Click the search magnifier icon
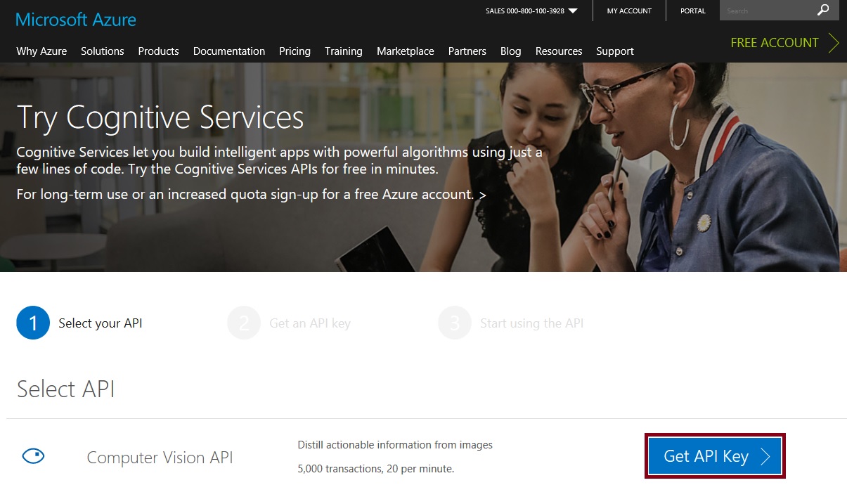The width and height of the screenshot is (847, 504). [x=823, y=11]
